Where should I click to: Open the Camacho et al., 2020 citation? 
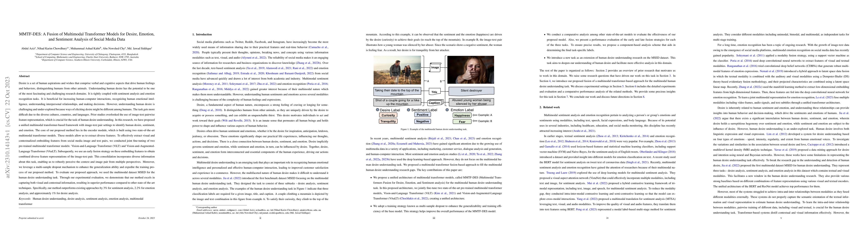319,47
